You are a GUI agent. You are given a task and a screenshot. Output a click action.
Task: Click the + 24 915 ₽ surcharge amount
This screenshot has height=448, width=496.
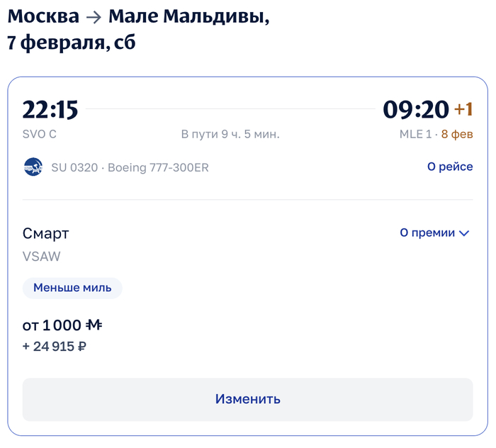[55, 347]
